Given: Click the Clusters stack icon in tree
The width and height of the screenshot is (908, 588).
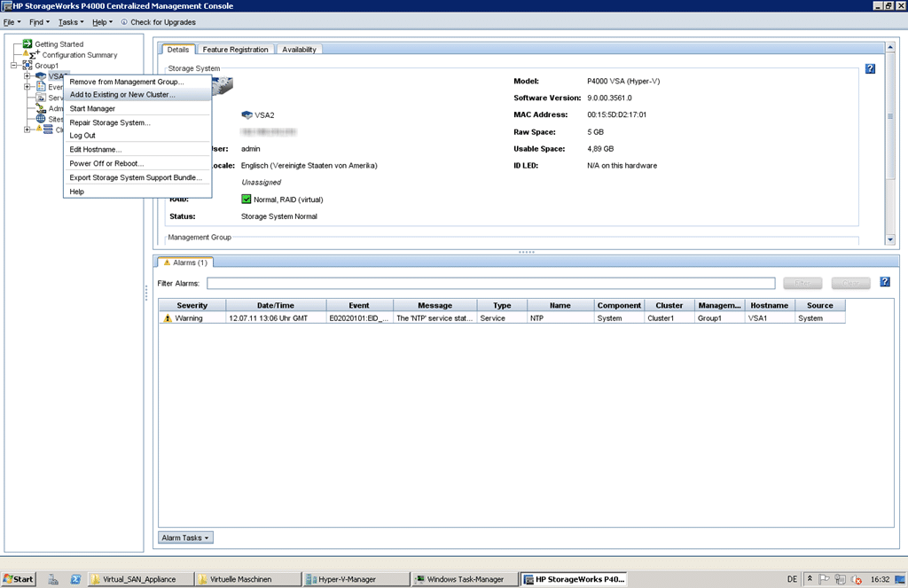Looking at the screenshot, I should 48,129.
